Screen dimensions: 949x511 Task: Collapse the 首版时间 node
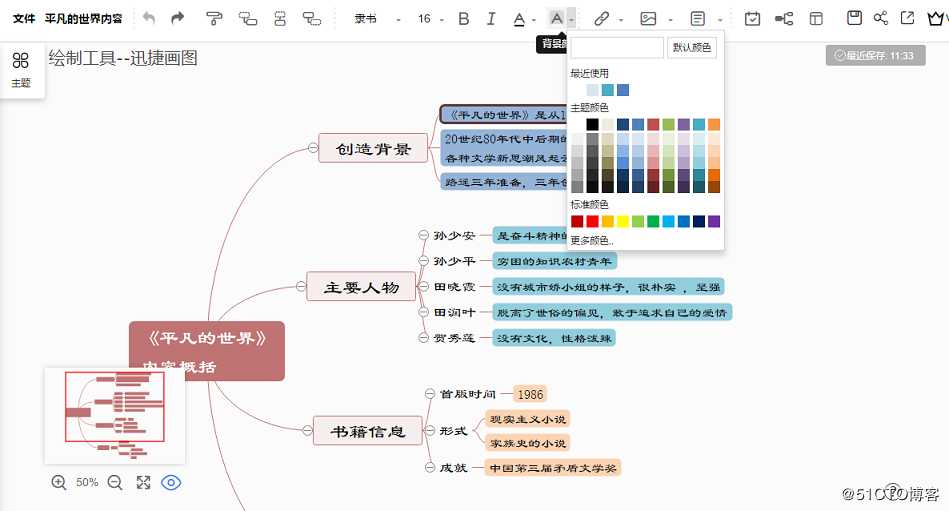click(x=430, y=394)
